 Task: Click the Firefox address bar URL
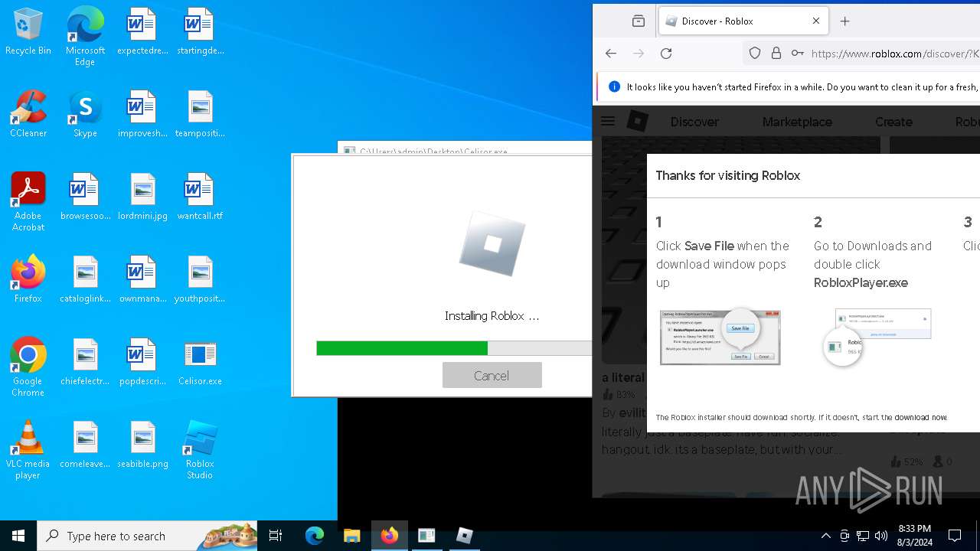coord(895,54)
